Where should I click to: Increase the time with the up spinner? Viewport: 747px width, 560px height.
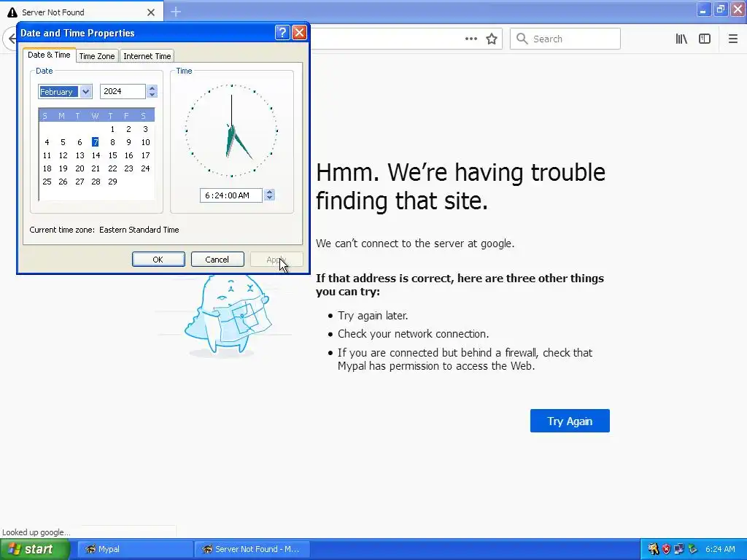click(x=270, y=192)
